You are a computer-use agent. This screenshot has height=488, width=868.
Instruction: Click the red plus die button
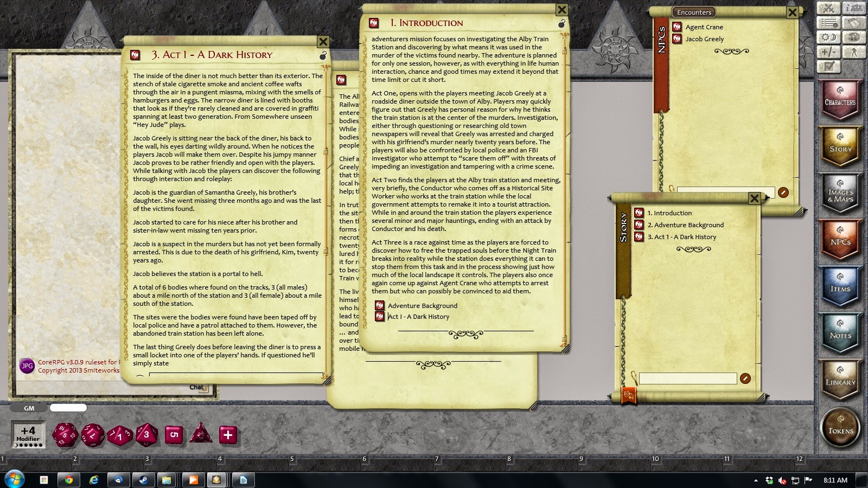pyautogui.click(x=228, y=434)
